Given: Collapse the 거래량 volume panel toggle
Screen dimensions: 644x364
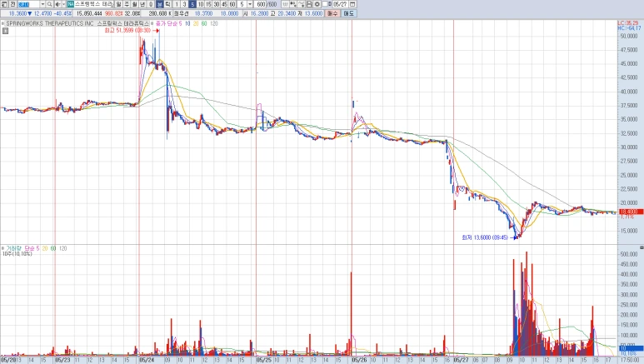Looking at the screenshot, I should pos(2,248).
